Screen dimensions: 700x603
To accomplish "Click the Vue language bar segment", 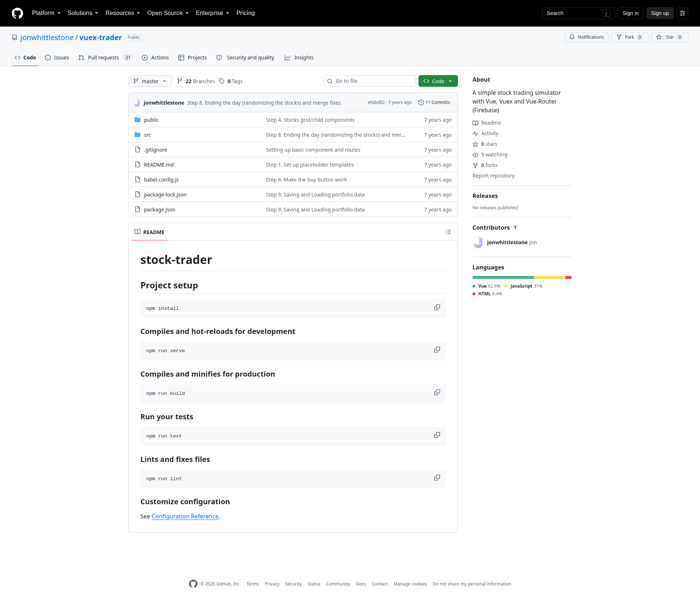I will (x=503, y=277).
